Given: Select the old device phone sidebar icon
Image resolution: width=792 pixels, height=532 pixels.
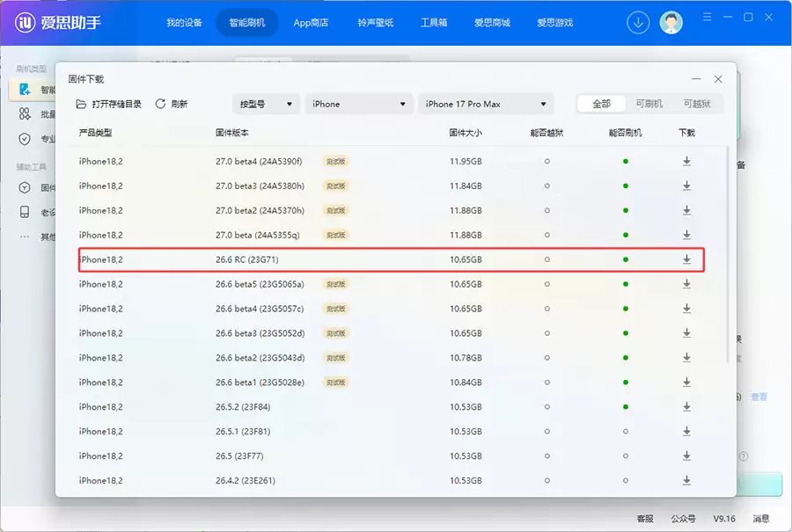Looking at the screenshot, I should [25, 212].
